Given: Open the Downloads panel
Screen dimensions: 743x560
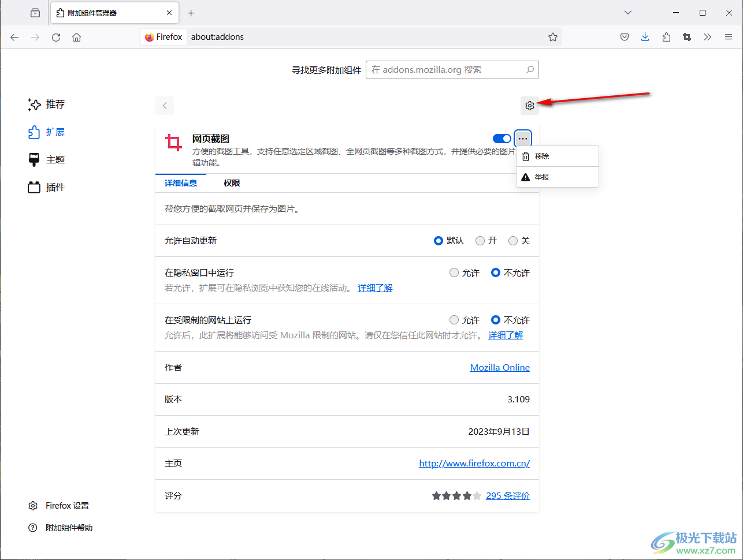Looking at the screenshot, I should coord(645,37).
